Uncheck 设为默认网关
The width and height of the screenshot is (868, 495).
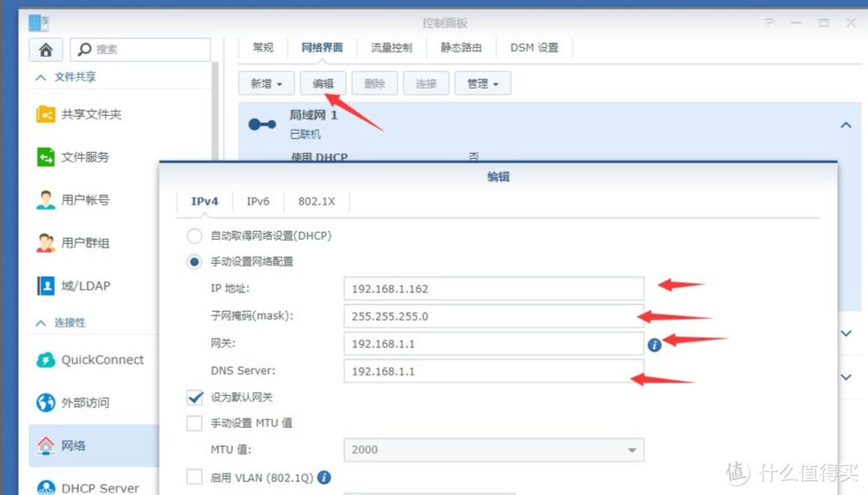tap(194, 397)
